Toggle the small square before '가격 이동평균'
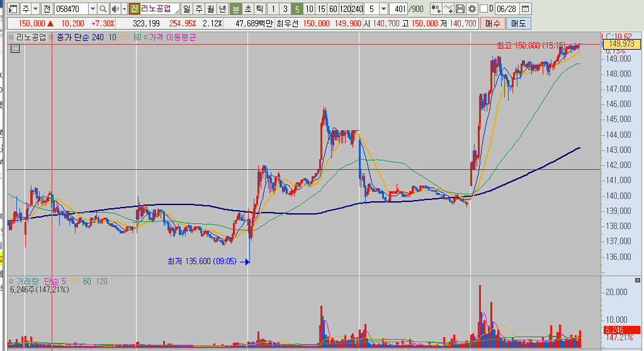644x351 pixels. (145, 37)
